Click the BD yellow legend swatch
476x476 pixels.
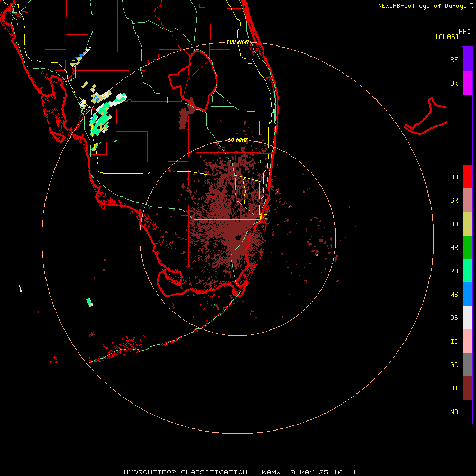coord(467,224)
